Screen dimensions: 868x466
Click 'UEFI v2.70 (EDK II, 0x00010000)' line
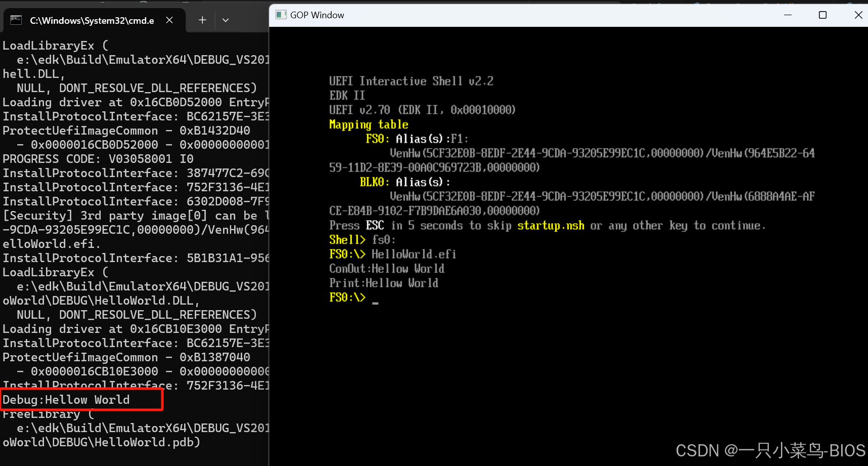[422, 110]
